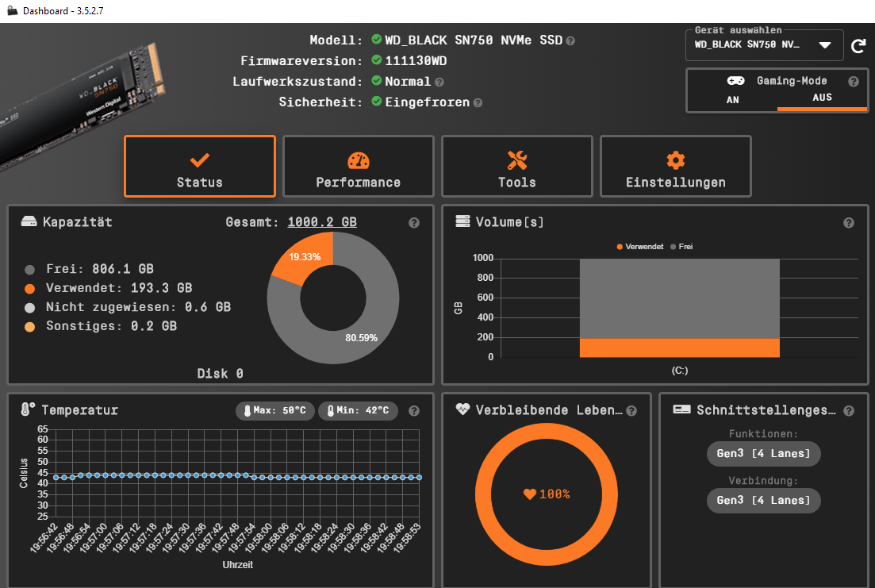Click help icon beside Sicherheit Eingefroren
The image size is (875, 588).
point(478,102)
